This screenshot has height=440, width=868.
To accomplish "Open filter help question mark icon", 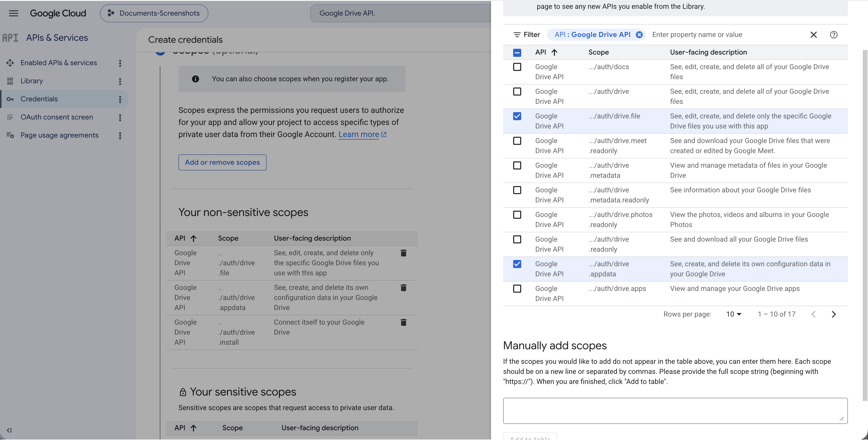I will click(834, 35).
